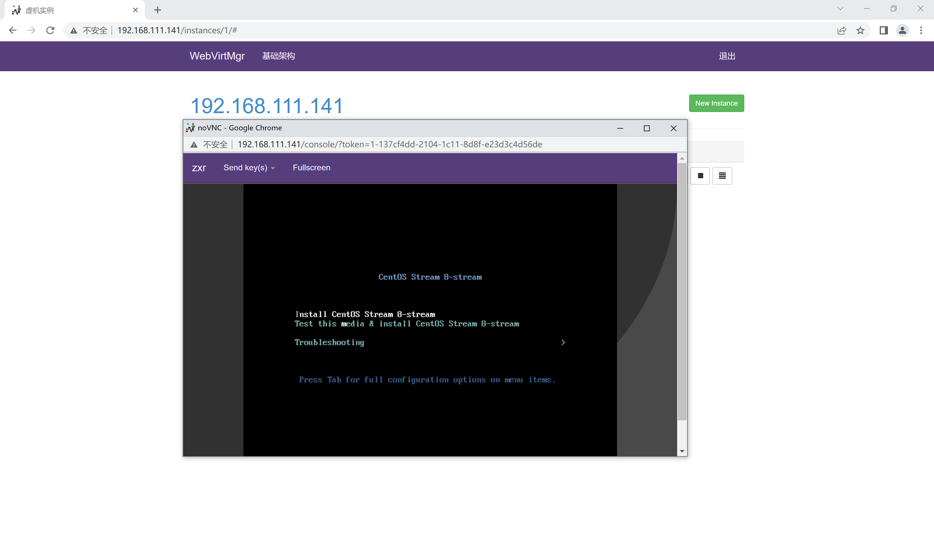Open the browser side panel icon
Screen dimensions: 934x560
[884, 30]
